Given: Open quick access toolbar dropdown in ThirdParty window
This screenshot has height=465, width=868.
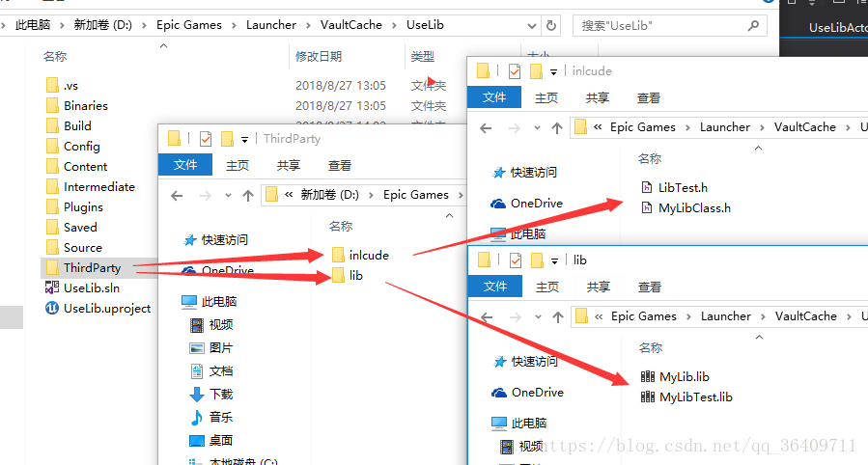Looking at the screenshot, I should point(244,140).
